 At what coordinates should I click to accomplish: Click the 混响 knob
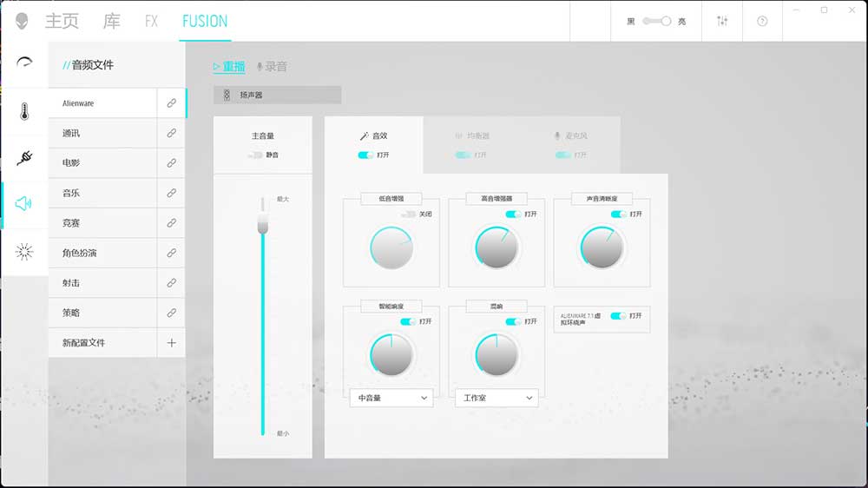click(x=496, y=354)
